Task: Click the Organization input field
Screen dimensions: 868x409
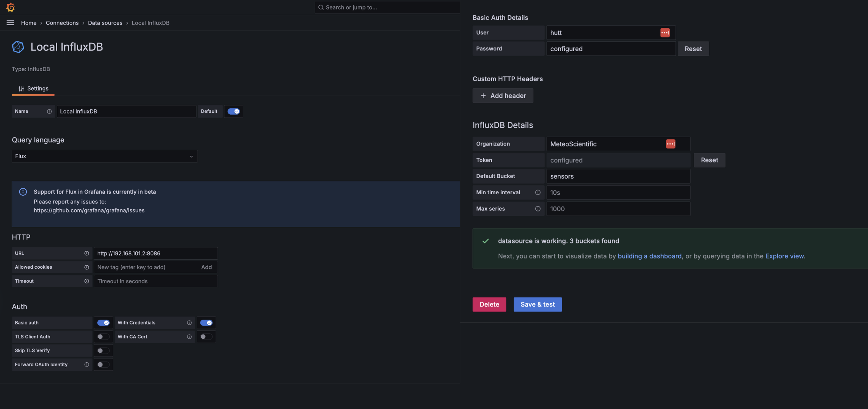Action: (618, 144)
